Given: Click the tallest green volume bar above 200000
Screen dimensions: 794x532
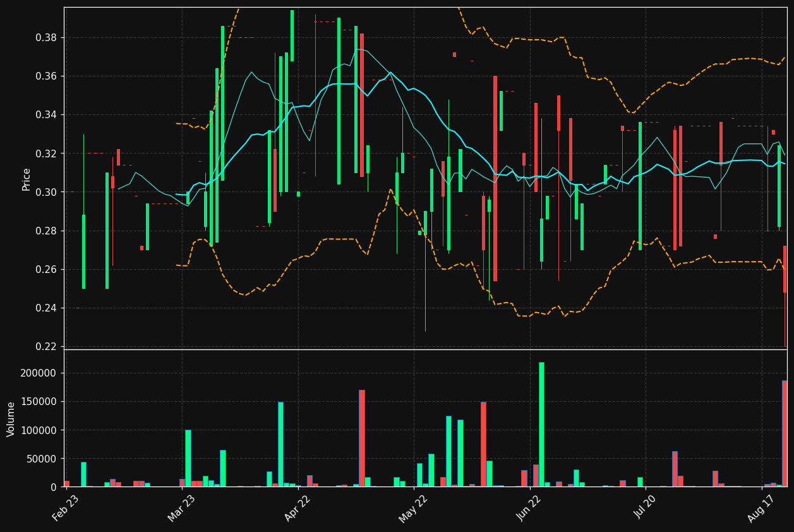Looking at the screenshot, I should [541, 424].
